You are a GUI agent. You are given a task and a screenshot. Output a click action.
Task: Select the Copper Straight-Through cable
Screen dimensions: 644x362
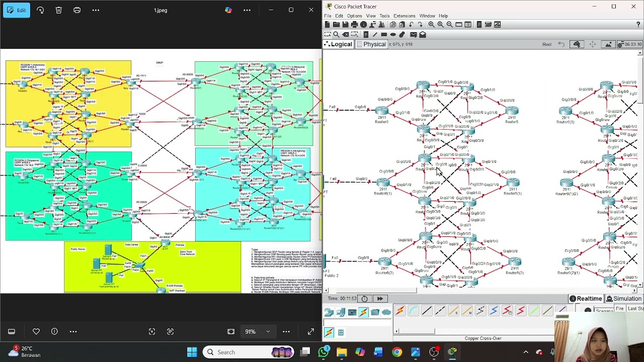(x=427, y=311)
